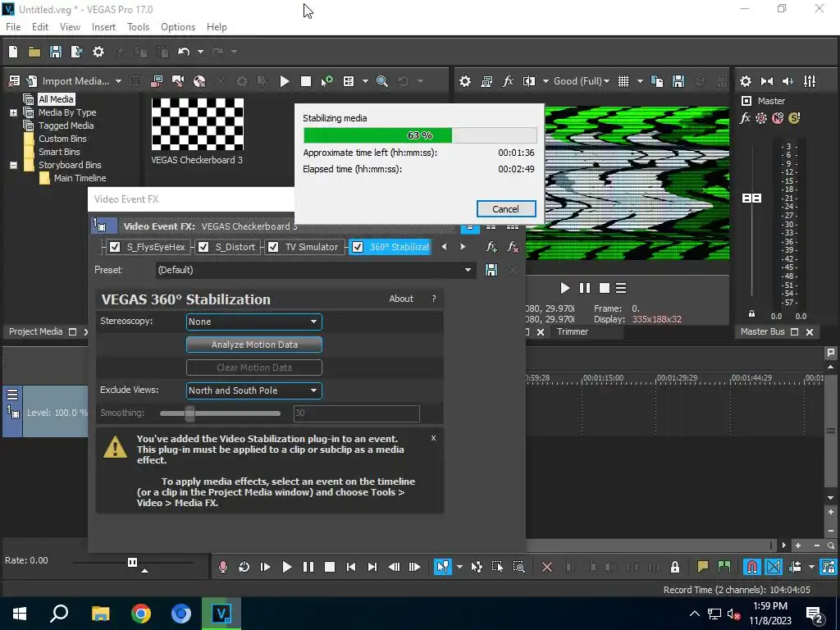Open Master Bus audio properties gear
The height and width of the screenshot is (630, 840).
745,81
